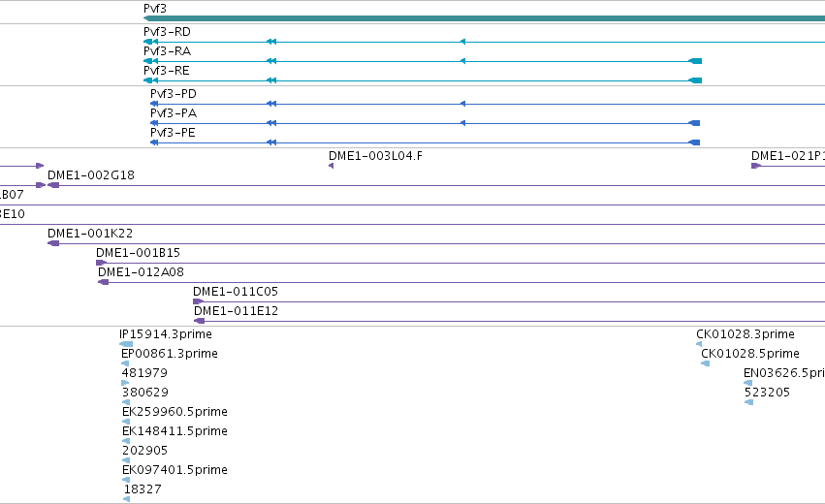Viewport: 825px width, 504px height.
Task: Select the DME1-021P label
Action: coord(787,156)
